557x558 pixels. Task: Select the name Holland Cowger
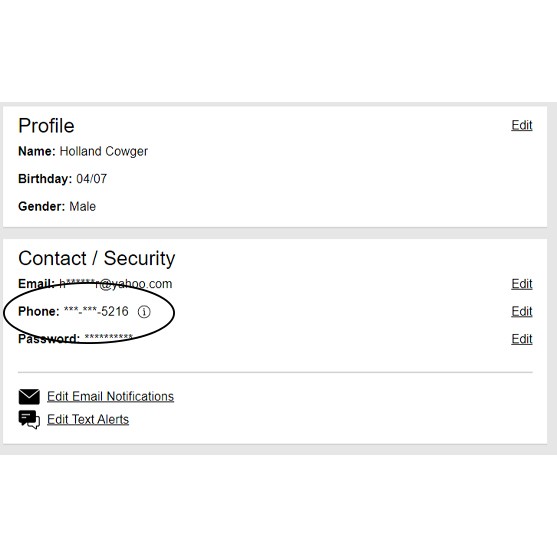coord(104,151)
